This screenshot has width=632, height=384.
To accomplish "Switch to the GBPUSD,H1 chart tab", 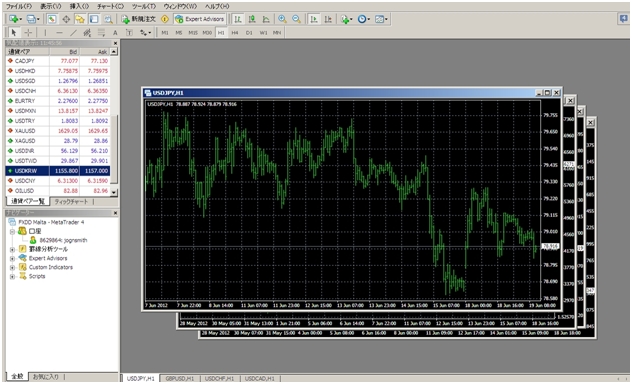I will point(179,378).
